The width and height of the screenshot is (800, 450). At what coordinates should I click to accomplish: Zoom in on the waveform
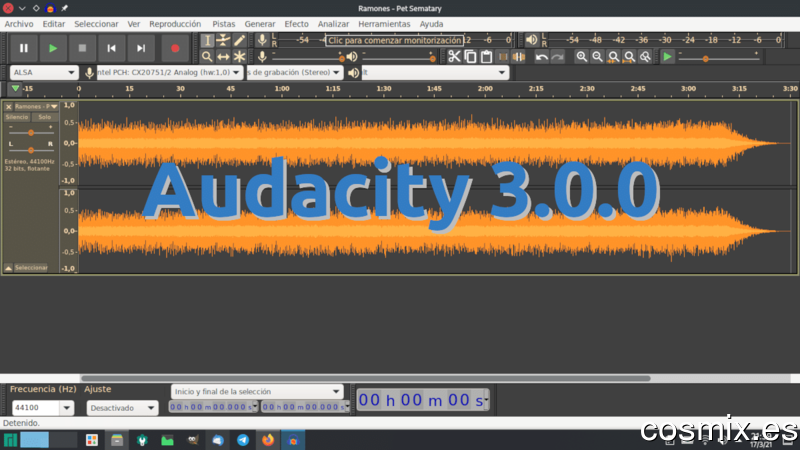(581, 57)
